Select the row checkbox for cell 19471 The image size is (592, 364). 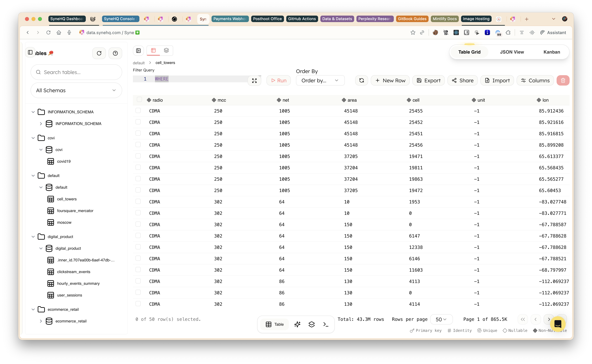coord(138,156)
